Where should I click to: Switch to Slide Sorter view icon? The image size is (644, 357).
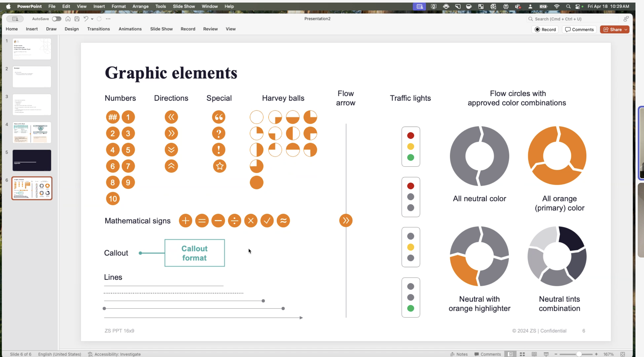522,354
